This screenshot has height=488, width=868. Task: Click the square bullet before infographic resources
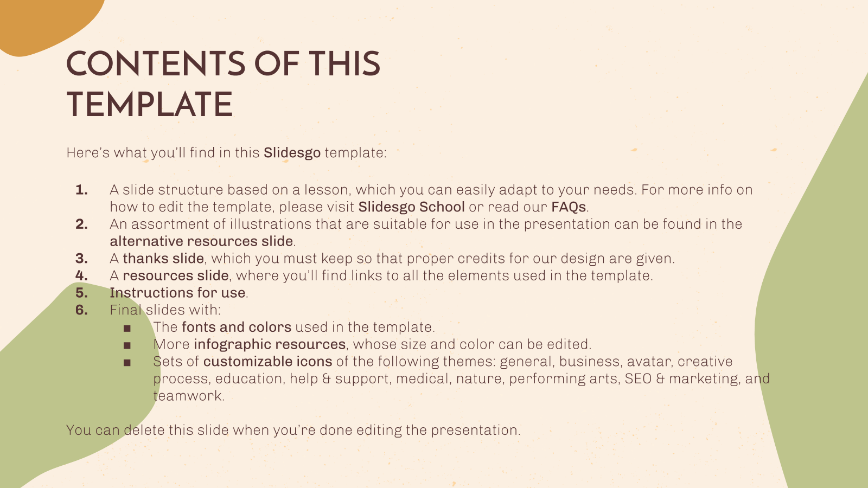coord(127,345)
